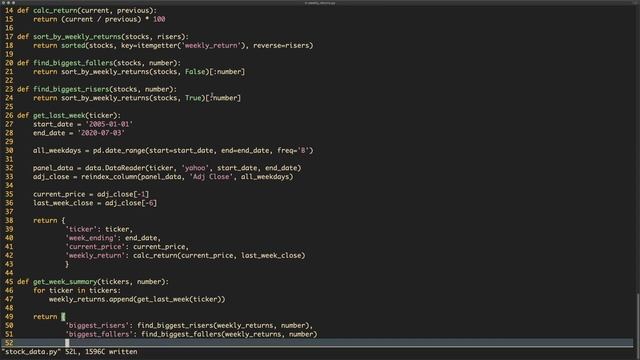
Task: Click 'all_weekdays' variable on line 30
Action: tap(57, 151)
